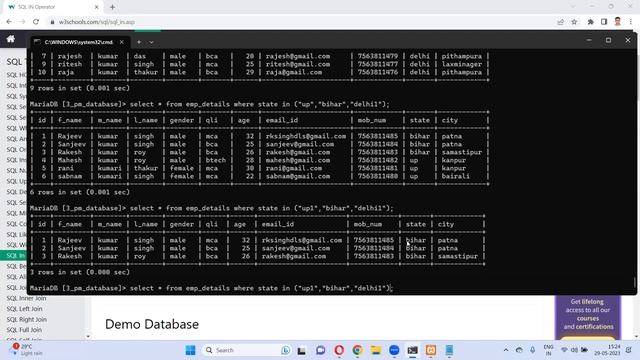Go forward in Chrome browser
Screen dimensions: 640x360
click(22, 22)
